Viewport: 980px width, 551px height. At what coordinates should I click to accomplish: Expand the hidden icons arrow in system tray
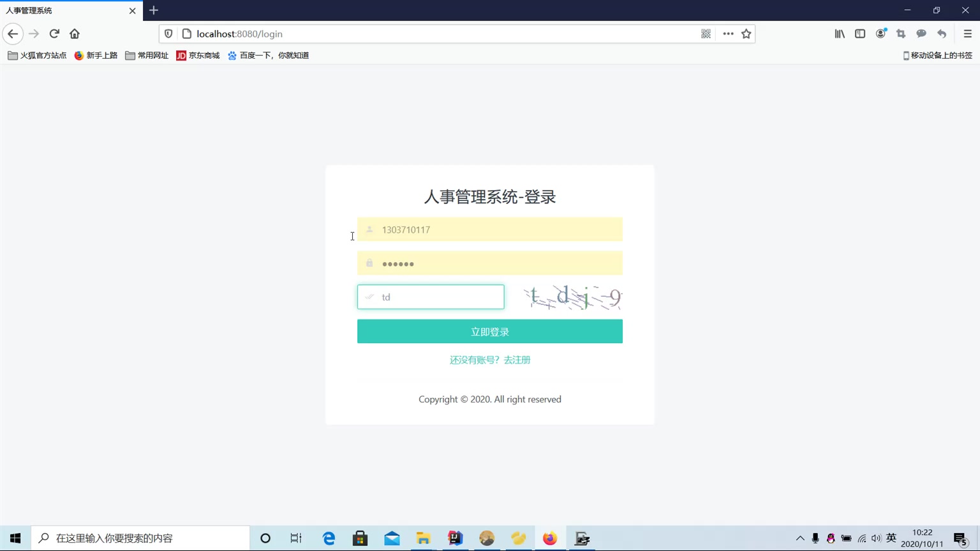(799, 538)
